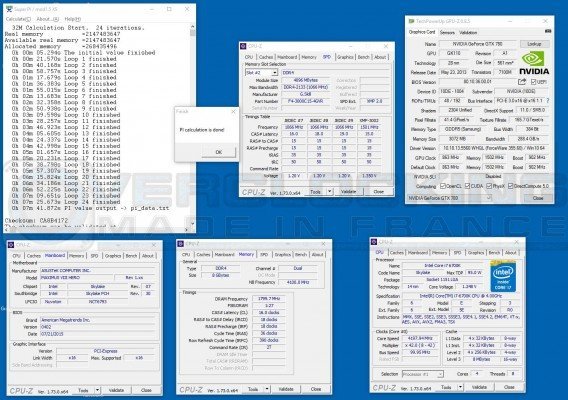
Task: Click 'PI calculation is done!' message text
Action: coord(202,130)
